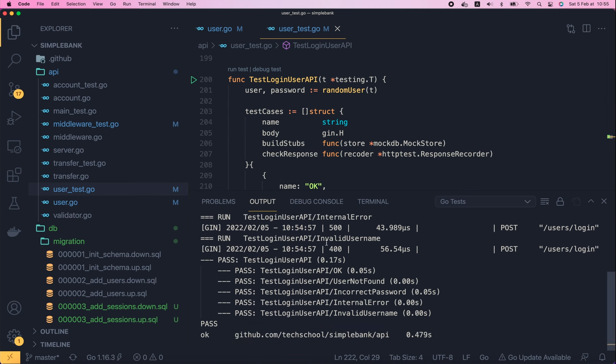Click the api breadcrumb segment

(x=203, y=45)
